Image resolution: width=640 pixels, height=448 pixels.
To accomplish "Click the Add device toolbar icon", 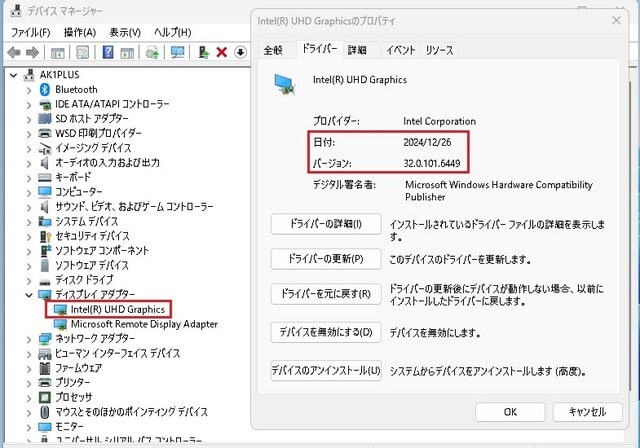I will 203,52.
